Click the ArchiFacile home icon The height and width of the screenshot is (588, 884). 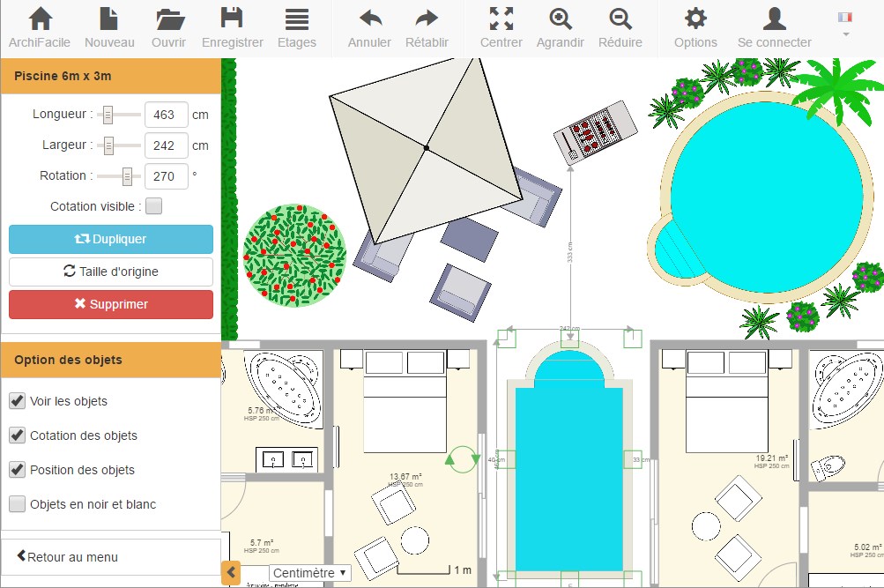[41, 27]
